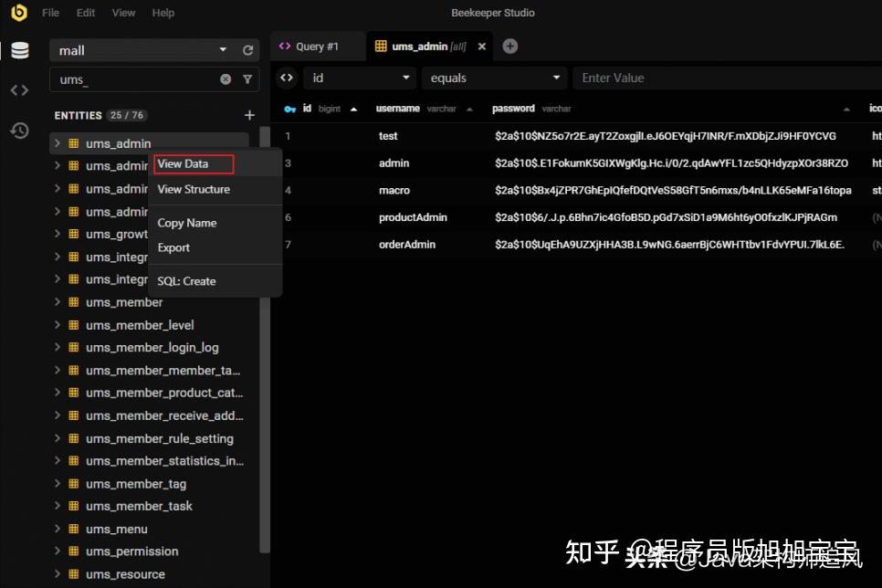Screen dimensions: 882x588
Task: Open the query history clock icon
Action: 19,131
